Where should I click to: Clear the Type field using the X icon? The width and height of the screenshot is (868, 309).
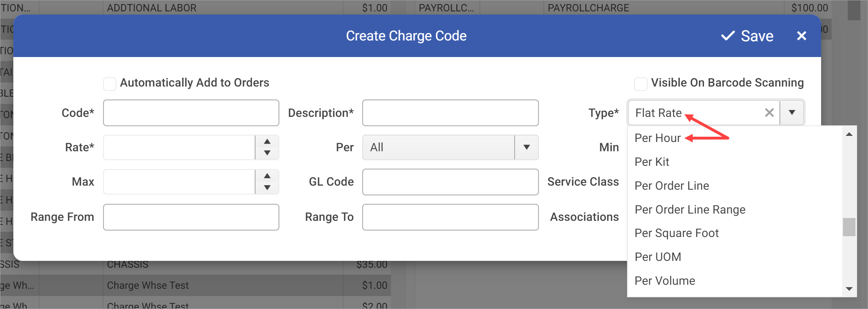click(x=769, y=112)
